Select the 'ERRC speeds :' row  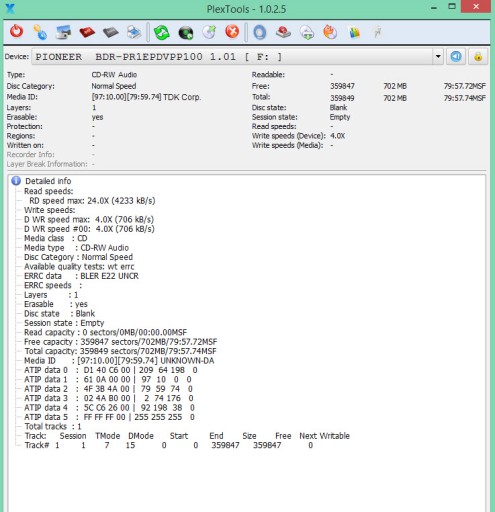53,285
